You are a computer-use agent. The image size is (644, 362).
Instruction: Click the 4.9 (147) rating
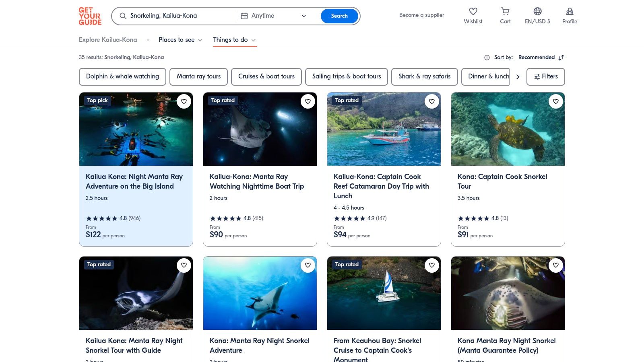(360, 218)
